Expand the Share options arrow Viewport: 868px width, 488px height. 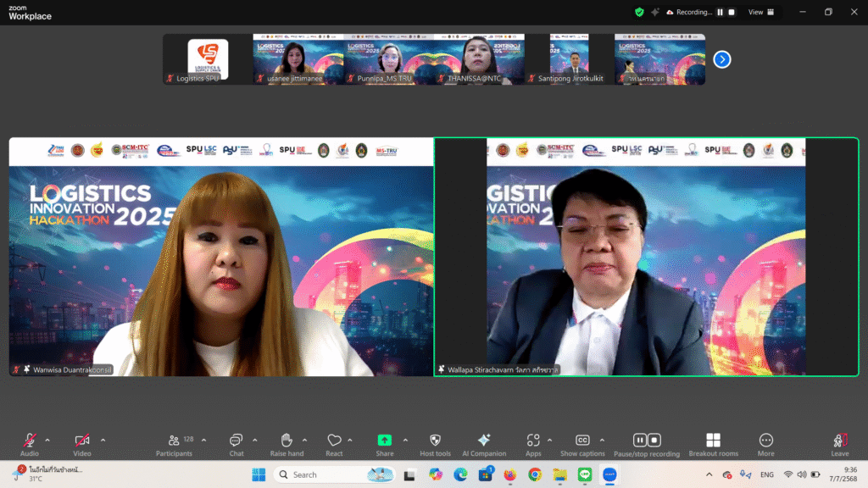point(405,441)
